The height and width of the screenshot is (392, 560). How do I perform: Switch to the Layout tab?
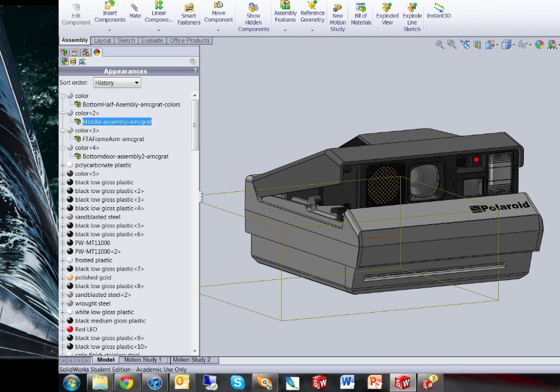point(102,40)
